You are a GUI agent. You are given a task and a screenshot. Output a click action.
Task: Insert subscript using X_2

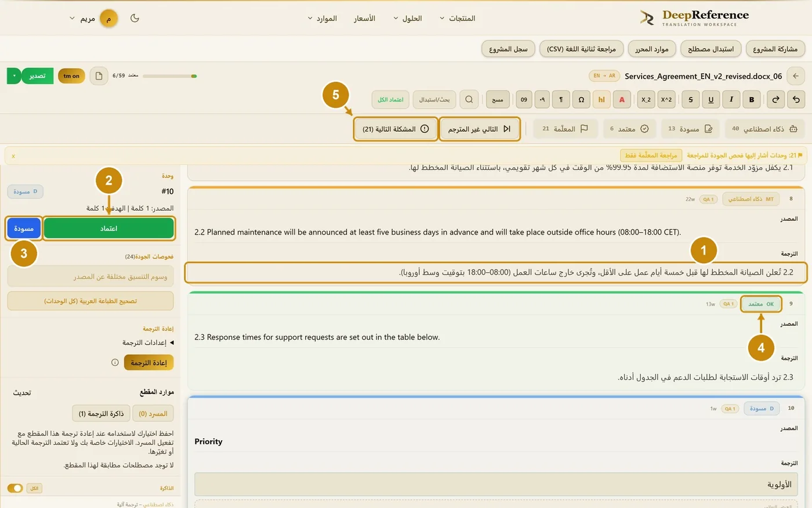(x=646, y=99)
